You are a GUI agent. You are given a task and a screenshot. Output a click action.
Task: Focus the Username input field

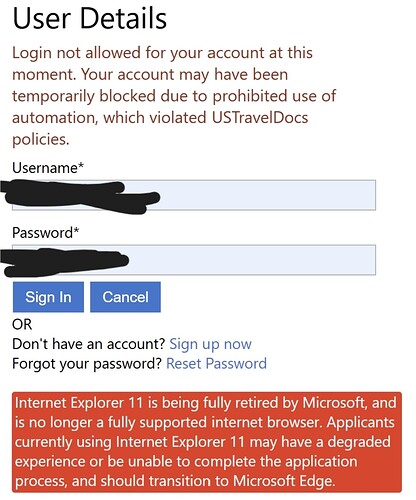(x=194, y=195)
